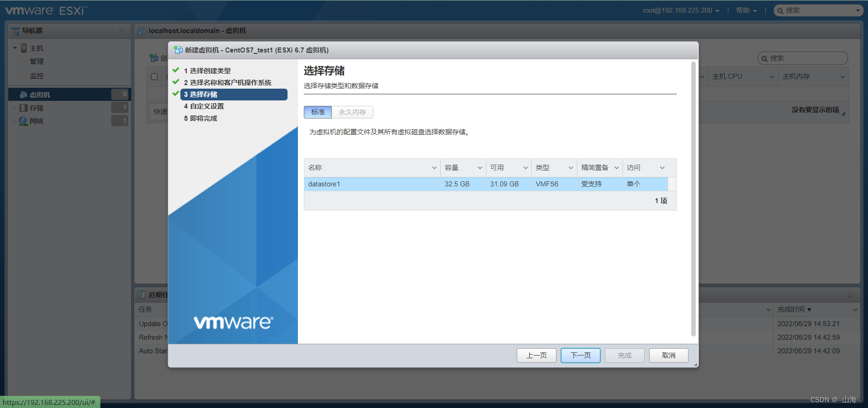Click the wizard dialog vertical scrollbar
This screenshot has height=408, width=868.
click(x=693, y=199)
